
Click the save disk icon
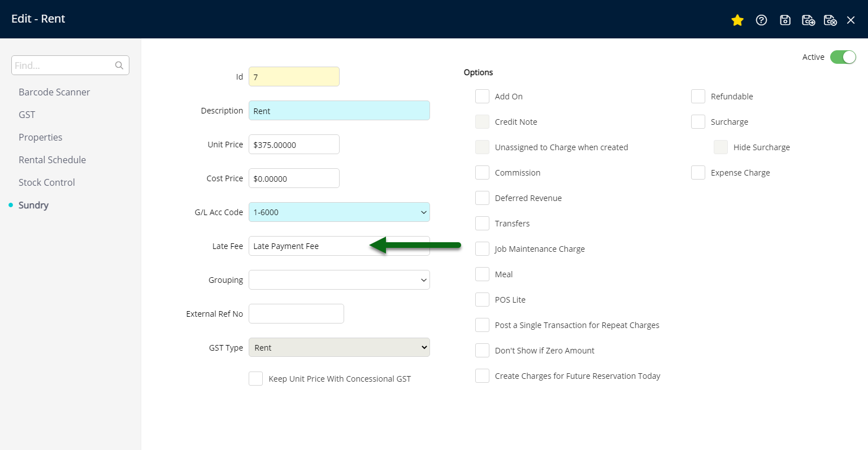coord(785,20)
